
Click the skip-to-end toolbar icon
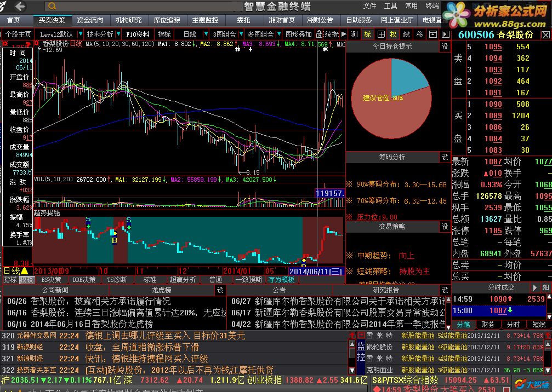446,34
